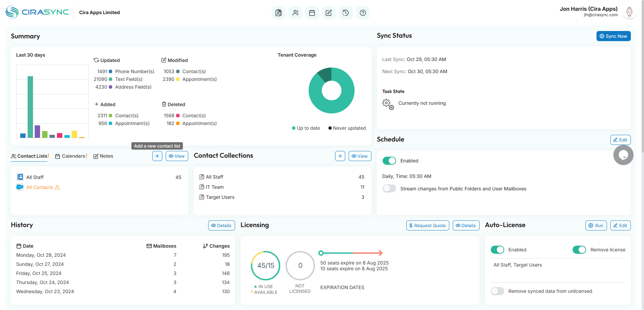This screenshot has width=644, height=310.
Task: Enable Stream changes from Public Folders toggle
Action: pyautogui.click(x=389, y=189)
